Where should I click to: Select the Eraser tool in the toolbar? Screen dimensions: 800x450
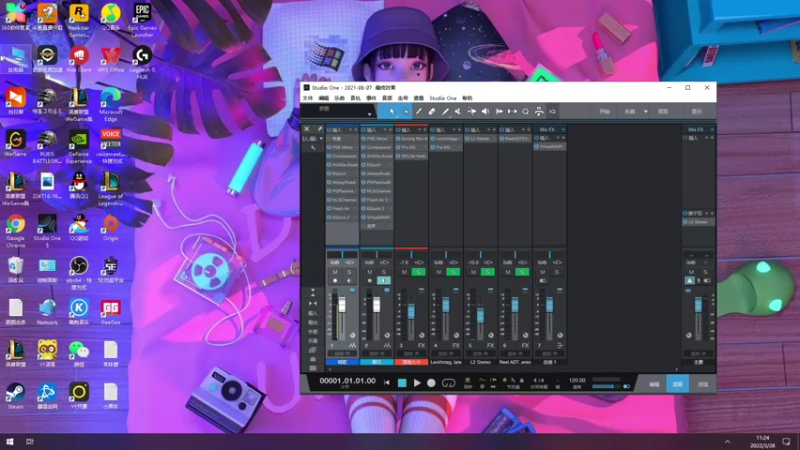click(432, 111)
